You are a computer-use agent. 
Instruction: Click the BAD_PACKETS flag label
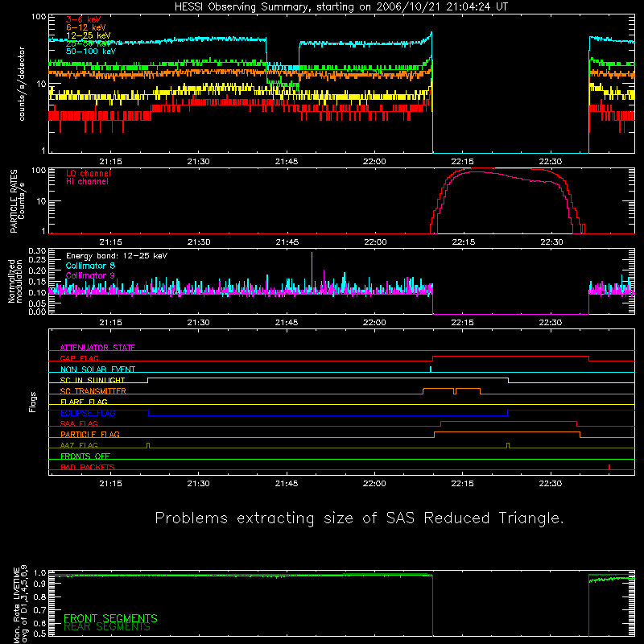point(88,467)
